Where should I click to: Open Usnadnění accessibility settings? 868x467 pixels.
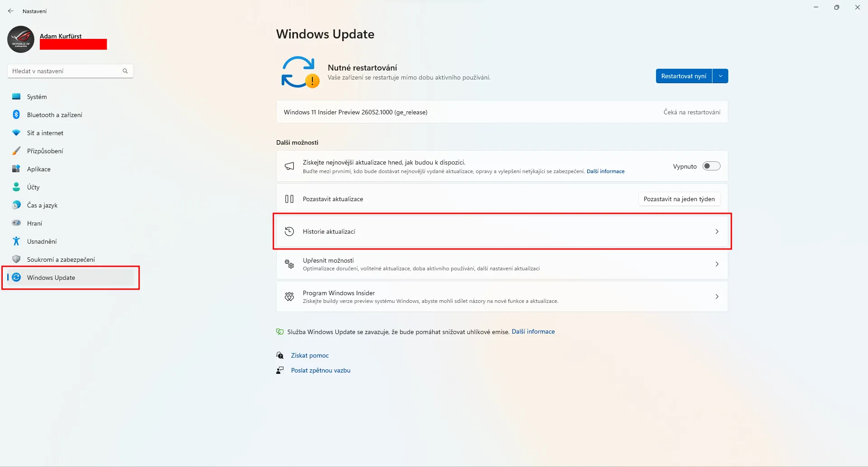tap(70, 241)
